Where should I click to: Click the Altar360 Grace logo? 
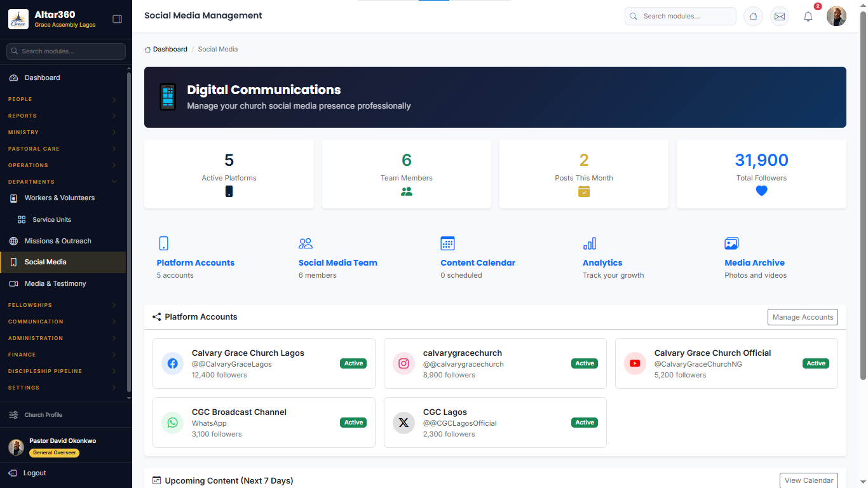pyautogui.click(x=18, y=19)
